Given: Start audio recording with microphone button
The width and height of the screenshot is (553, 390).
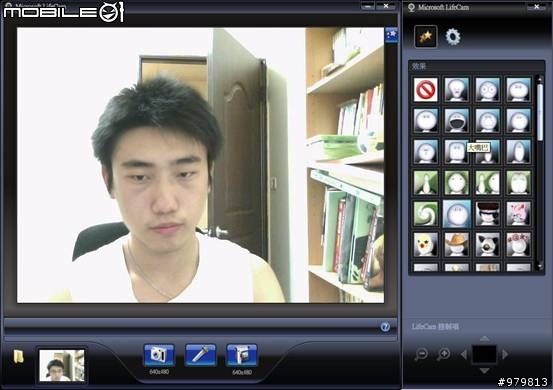Looking at the screenshot, I should click(x=200, y=355).
